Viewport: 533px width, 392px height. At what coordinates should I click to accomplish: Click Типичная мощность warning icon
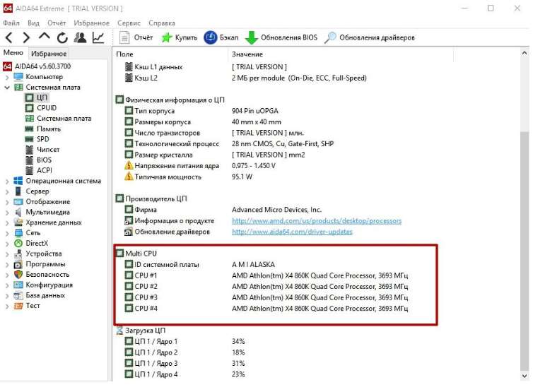coord(129,177)
